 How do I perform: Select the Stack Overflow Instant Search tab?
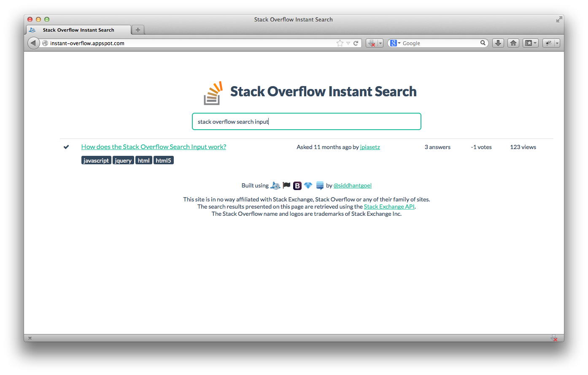78,30
